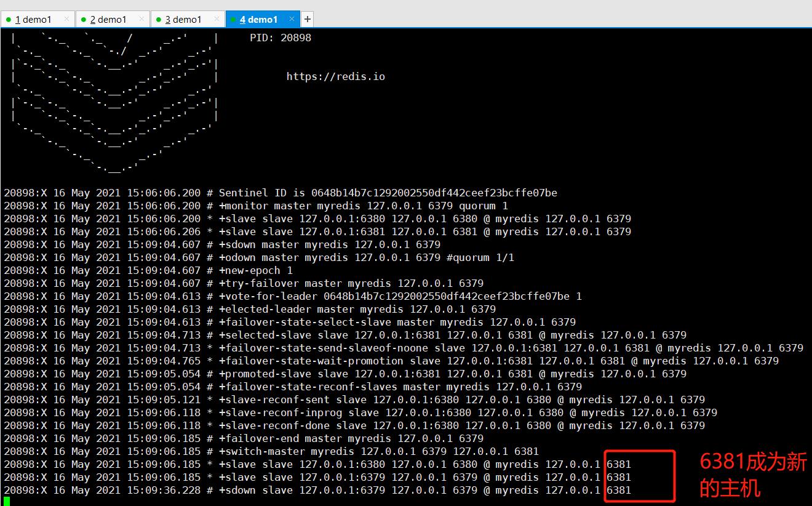Click the +odown master quorum 1/1 line
812x506 pixels.
259,257
